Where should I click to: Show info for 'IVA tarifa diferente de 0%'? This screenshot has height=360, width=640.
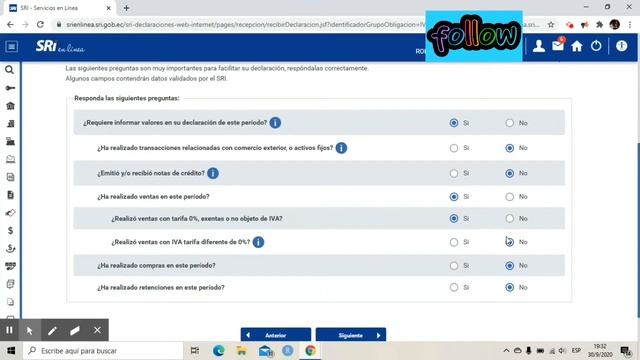tap(258, 242)
